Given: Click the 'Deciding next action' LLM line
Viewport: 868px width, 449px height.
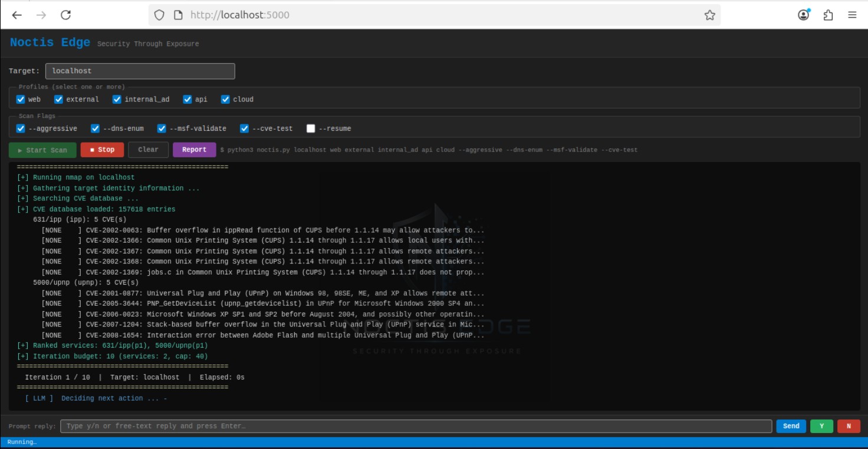Looking at the screenshot, I should point(96,398).
